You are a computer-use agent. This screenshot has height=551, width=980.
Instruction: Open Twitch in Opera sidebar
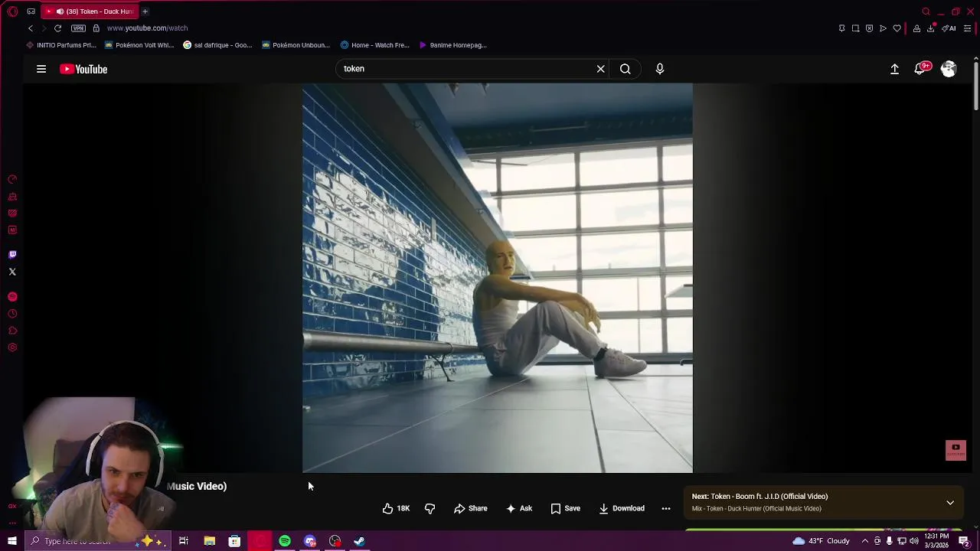12,255
